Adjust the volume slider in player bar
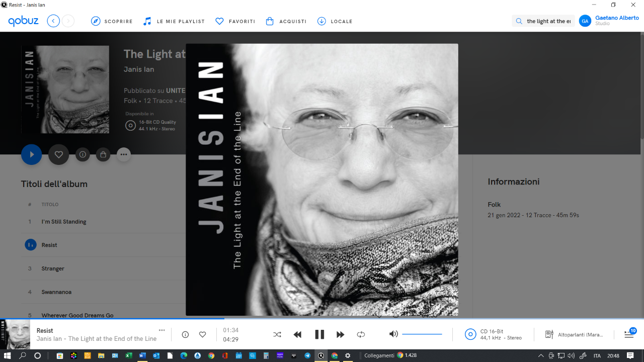Image resolution: width=644 pixels, height=362 pixels. tap(422, 334)
